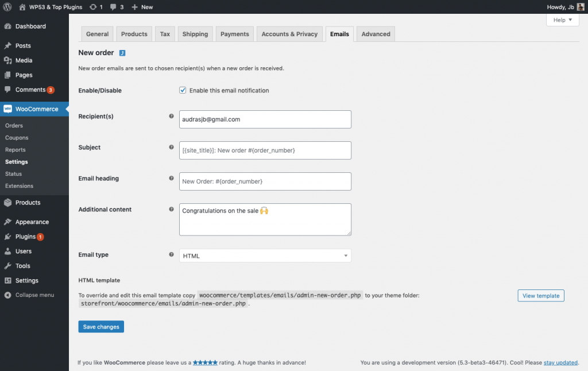The width and height of the screenshot is (588, 371).
Task: Click the Products box icon in sidebar
Action: (x=7, y=203)
